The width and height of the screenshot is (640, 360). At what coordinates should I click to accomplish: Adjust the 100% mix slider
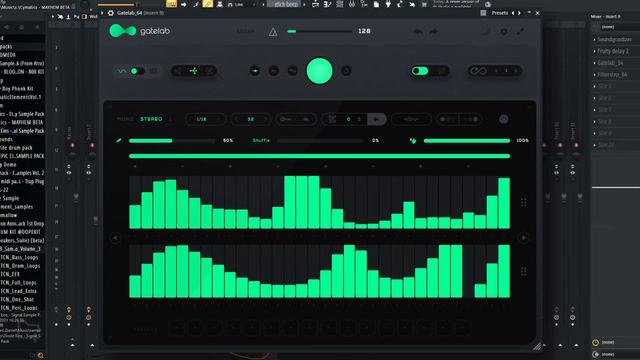(467, 140)
